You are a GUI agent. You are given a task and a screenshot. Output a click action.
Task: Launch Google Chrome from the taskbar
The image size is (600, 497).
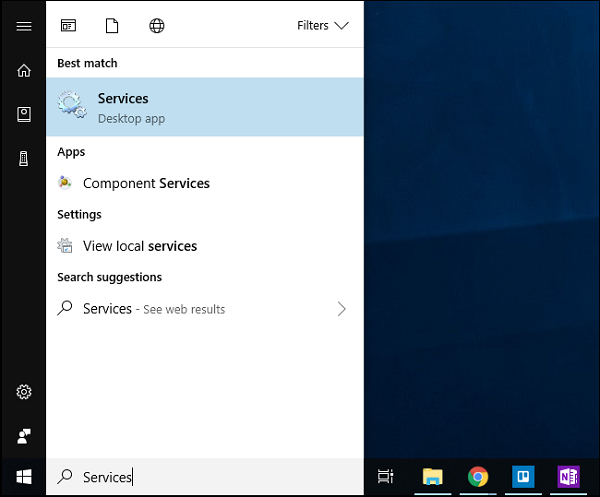pos(478,477)
